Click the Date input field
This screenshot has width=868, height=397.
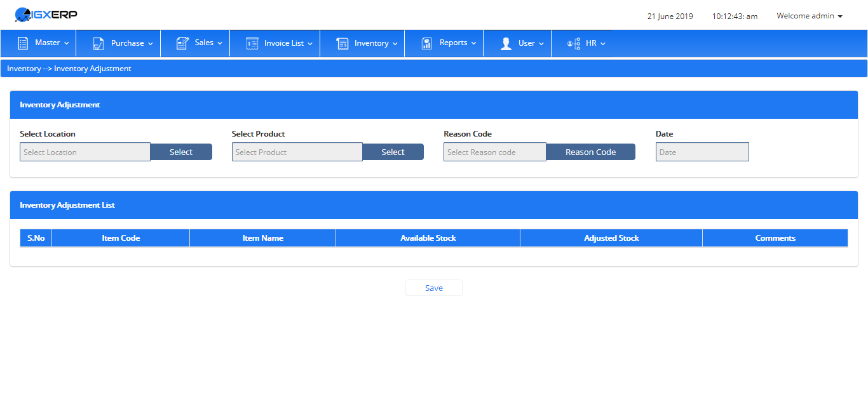click(x=702, y=152)
